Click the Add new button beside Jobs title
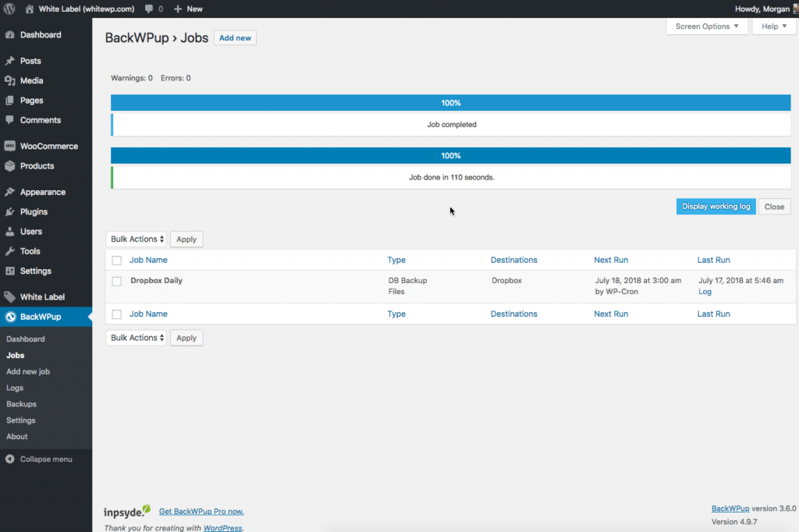 [x=235, y=37]
